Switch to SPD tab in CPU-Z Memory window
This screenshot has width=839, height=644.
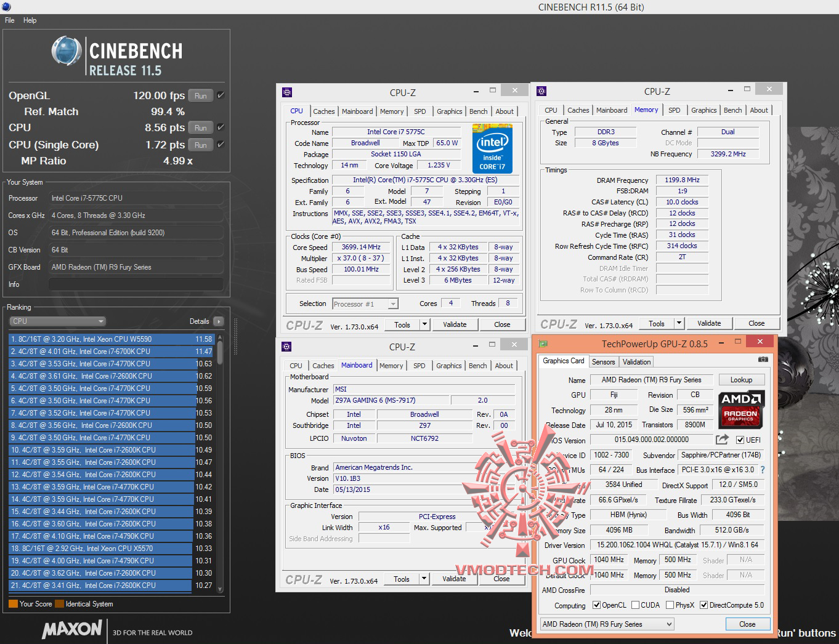coord(675,110)
